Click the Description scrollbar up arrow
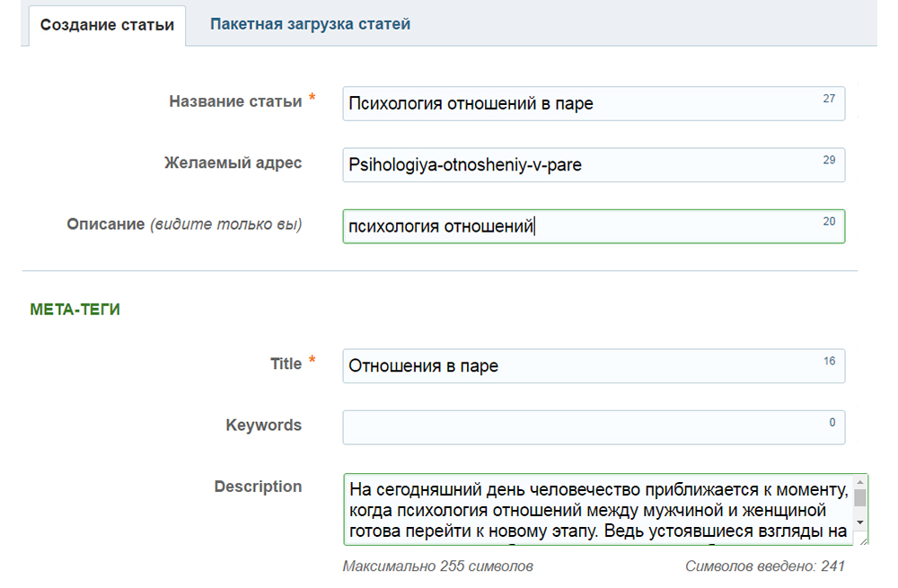Viewport: 898px width, 588px height. point(859,482)
